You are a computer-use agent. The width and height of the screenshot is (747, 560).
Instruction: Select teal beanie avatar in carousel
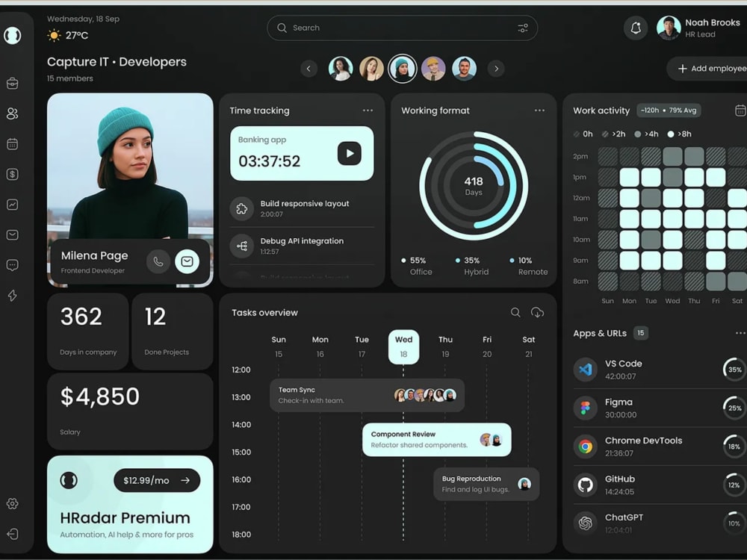pos(403,69)
